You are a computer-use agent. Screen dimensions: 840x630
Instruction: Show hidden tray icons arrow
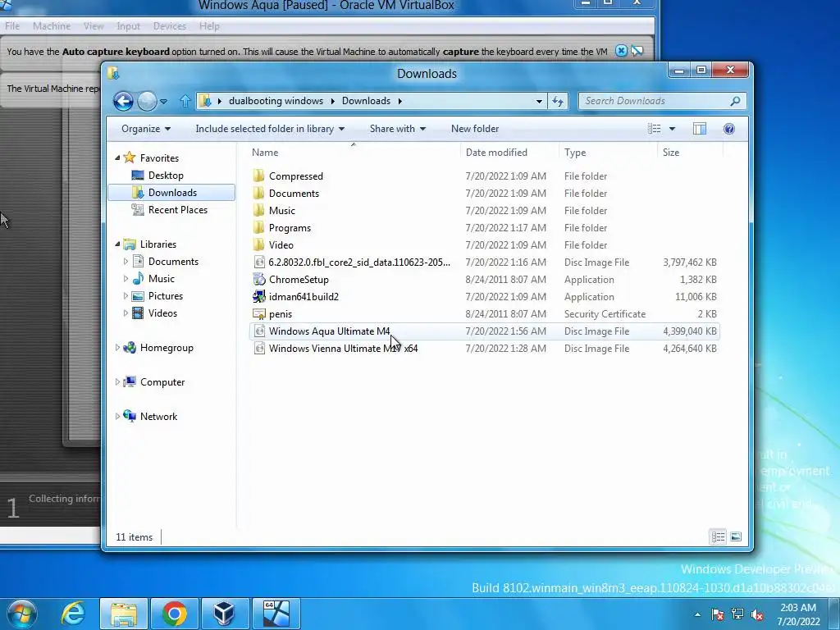point(697,614)
